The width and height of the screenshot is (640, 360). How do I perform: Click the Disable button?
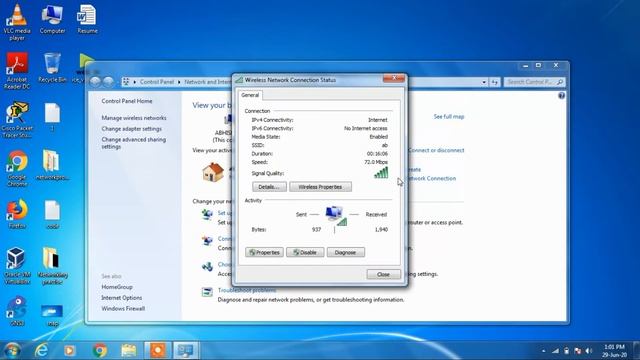coord(305,252)
